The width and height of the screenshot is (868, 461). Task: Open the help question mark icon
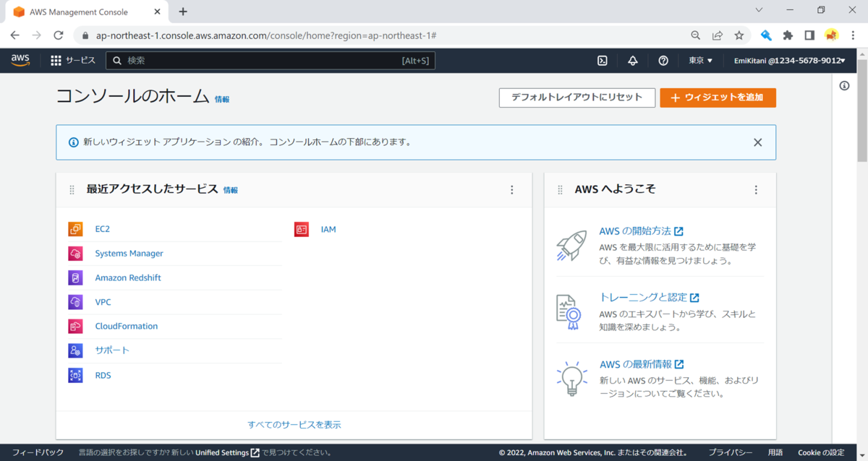[x=663, y=61]
